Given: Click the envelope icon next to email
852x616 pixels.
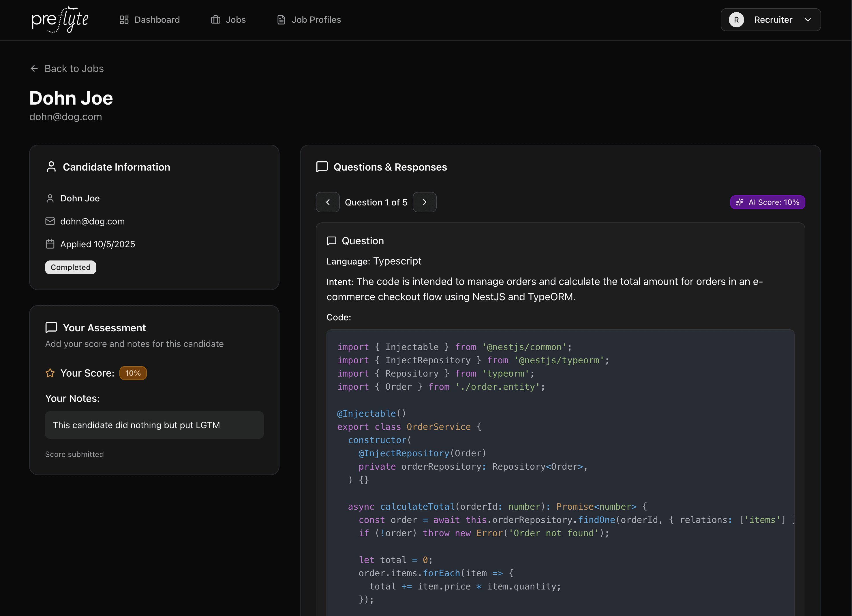Looking at the screenshot, I should pyautogui.click(x=50, y=222).
